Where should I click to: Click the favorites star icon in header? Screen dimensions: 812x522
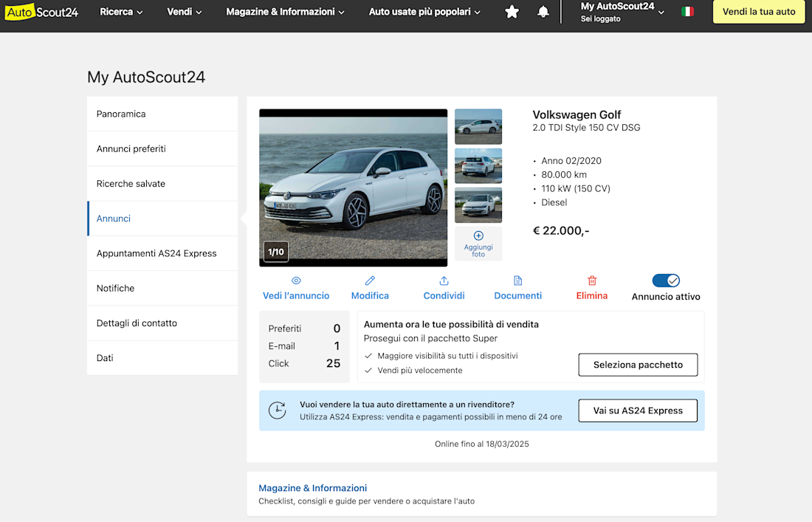coord(512,12)
